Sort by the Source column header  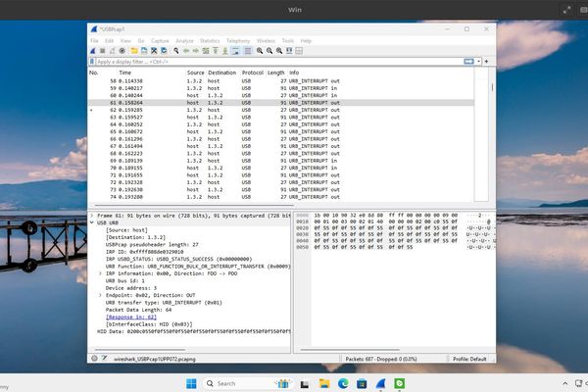[x=196, y=73]
